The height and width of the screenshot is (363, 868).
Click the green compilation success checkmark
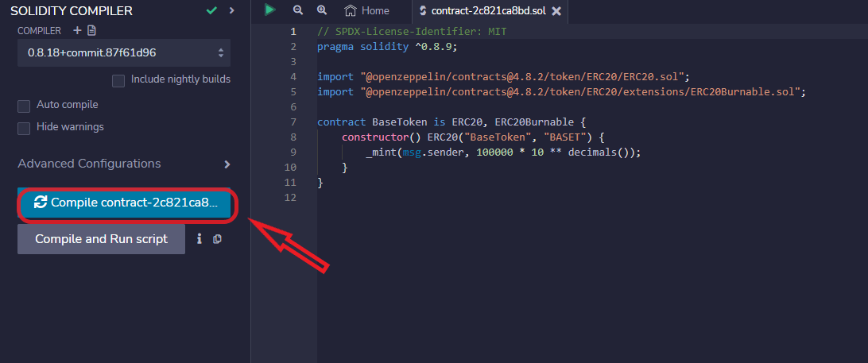(x=211, y=10)
